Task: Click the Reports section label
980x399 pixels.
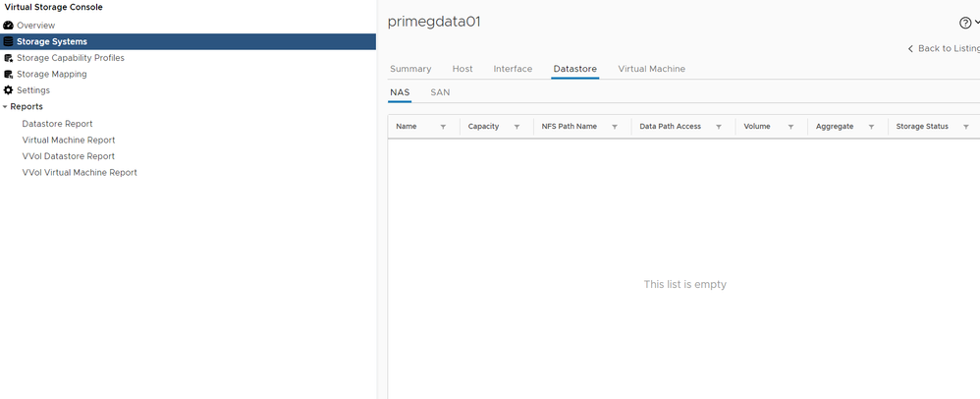Action: [x=27, y=107]
